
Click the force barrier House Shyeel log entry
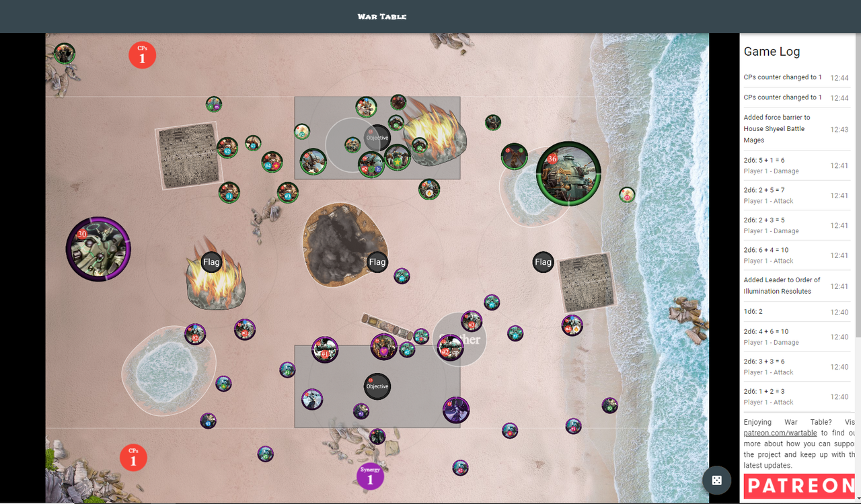pos(796,129)
